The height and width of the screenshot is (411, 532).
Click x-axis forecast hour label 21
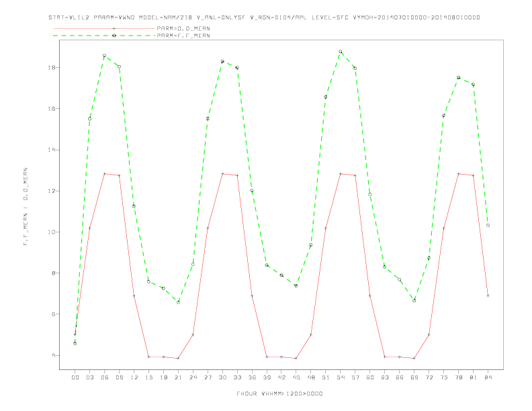tap(178, 377)
